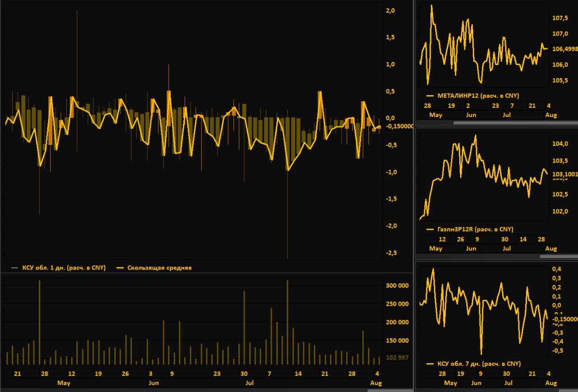The width and height of the screenshot is (578, 392).
Task: Click the 107,5 axis label
Action: coord(560,18)
